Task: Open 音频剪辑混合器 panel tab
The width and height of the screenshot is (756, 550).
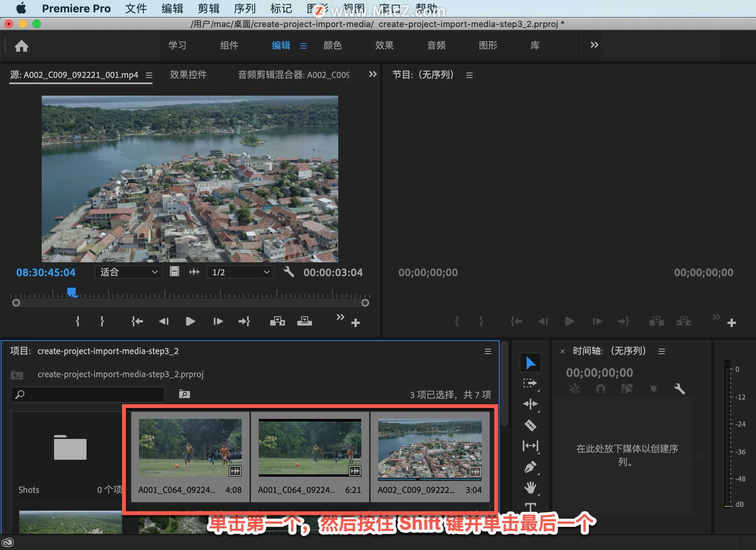Action: click(x=293, y=74)
